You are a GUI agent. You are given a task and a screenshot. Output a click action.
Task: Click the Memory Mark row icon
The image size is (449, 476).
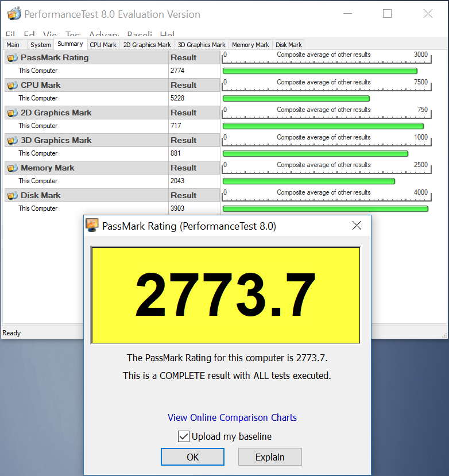coord(13,168)
